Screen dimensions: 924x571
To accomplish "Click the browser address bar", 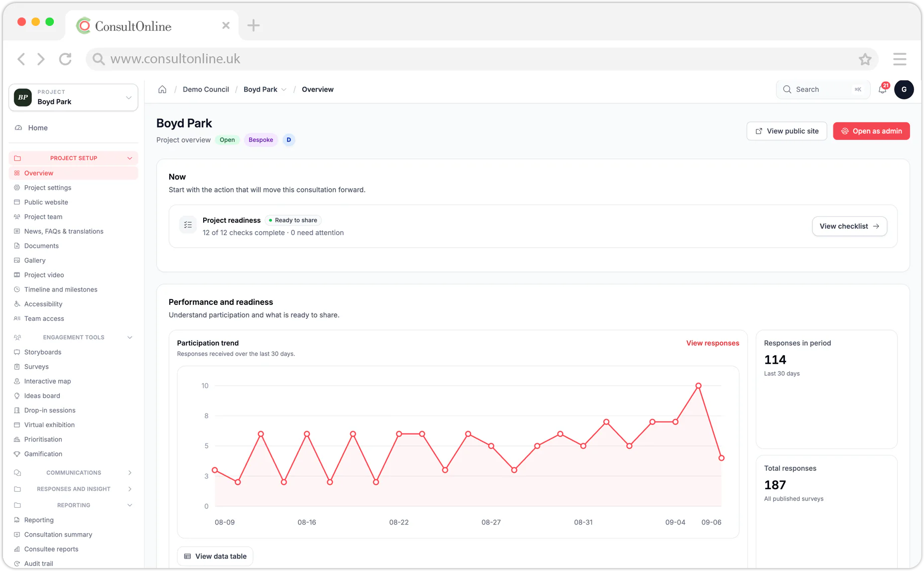I will tap(481, 59).
